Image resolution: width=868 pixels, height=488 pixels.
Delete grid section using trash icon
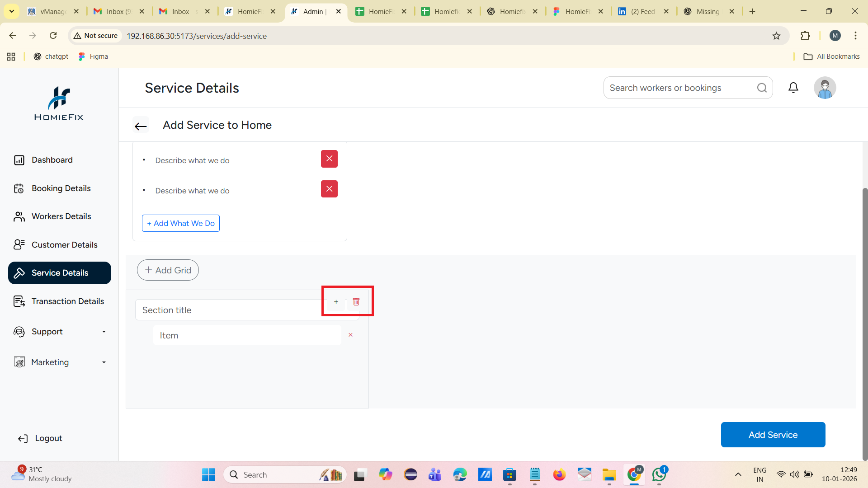(x=356, y=301)
